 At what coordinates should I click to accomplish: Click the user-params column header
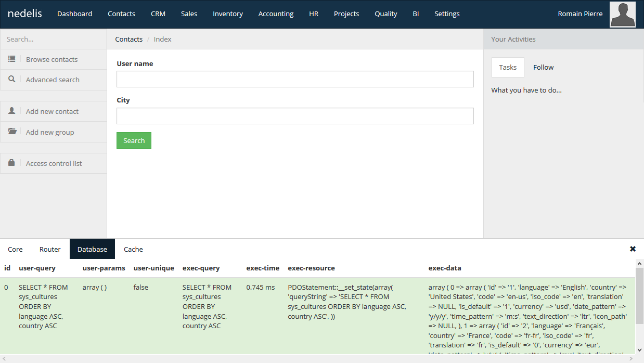coord(104,268)
